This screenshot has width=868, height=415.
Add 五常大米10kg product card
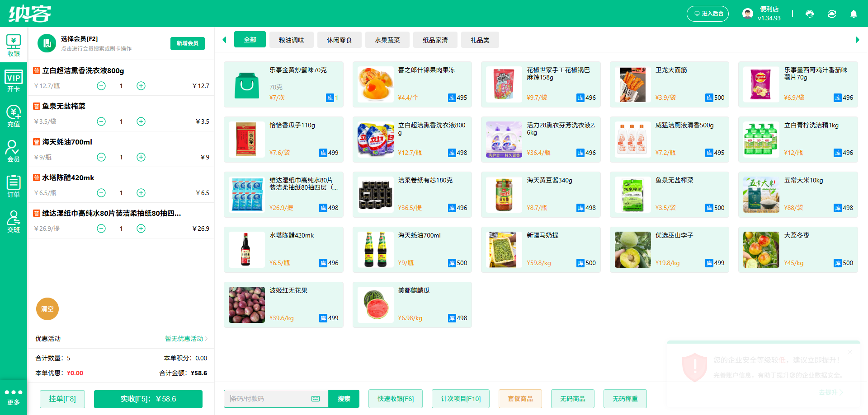[x=798, y=195]
